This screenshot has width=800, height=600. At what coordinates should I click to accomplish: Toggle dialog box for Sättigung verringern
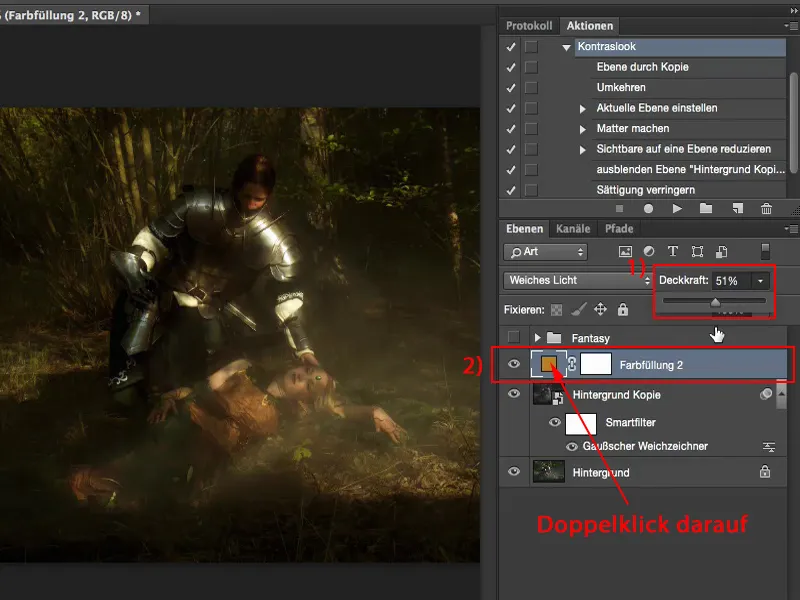(x=531, y=190)
